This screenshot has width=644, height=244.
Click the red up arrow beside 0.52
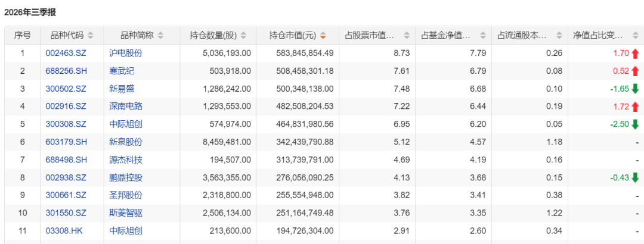point(636,71)
